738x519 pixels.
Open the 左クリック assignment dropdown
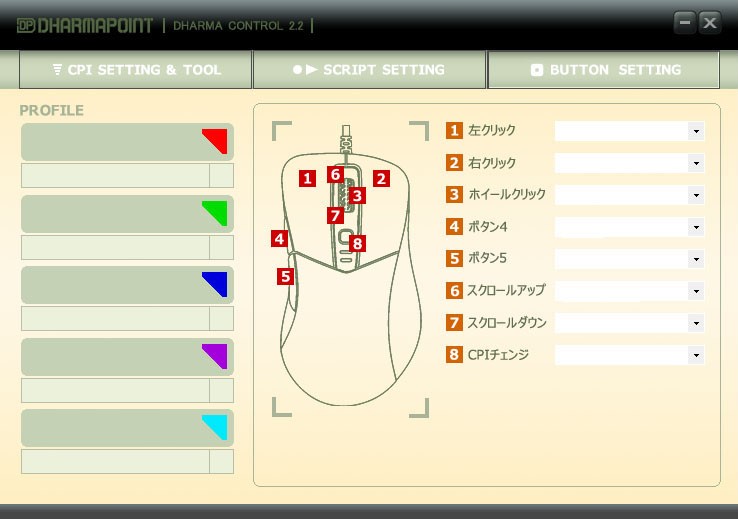coord(629,131)
